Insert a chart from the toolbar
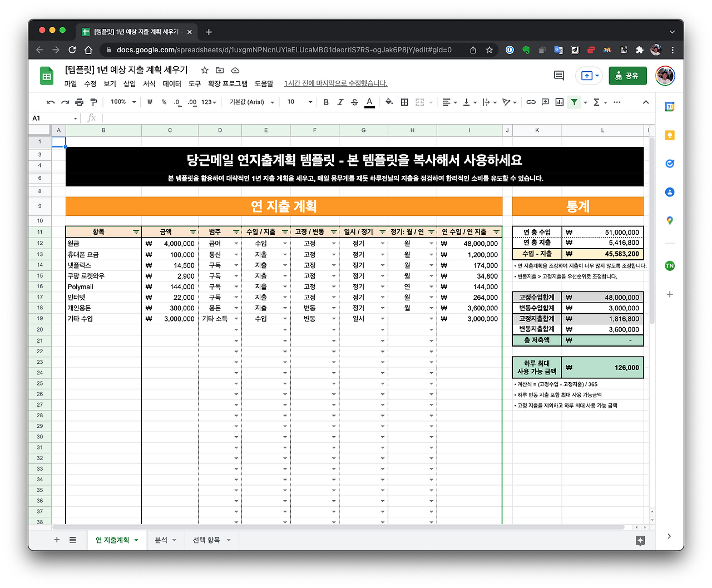Image resolution: width=712 pixels, height=588 pixels. [560, 102]
